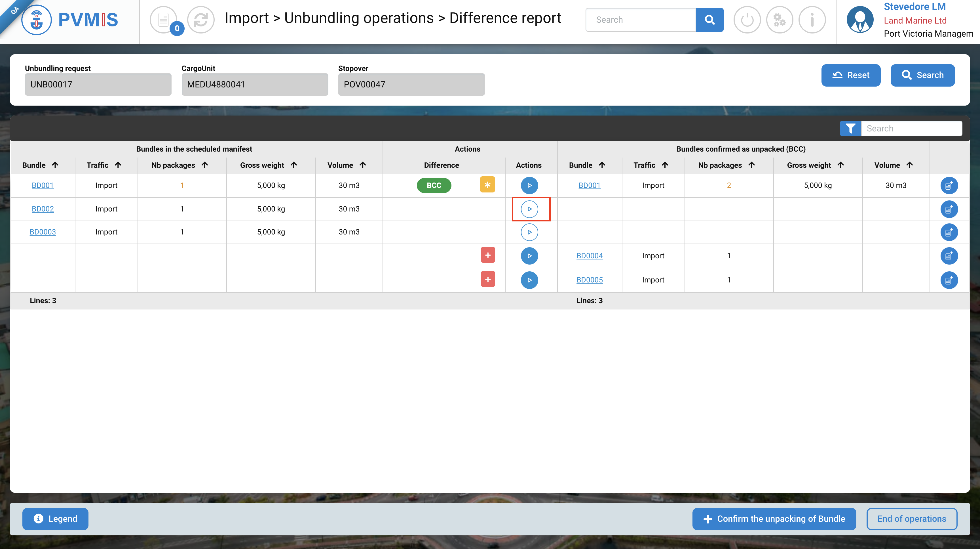Open the BD0003 bundle link
Image resolution: width=980 pixels, height=549 pixels.
[x=43, y=232]
